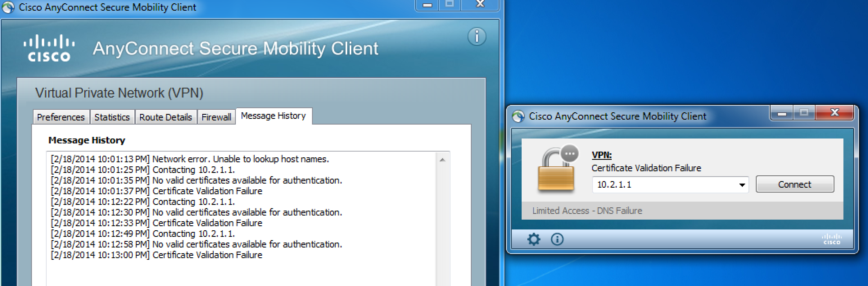868x286 pixels.
Task: Click 'Certificate Validation Failure' status in small window
Action: (646, 168)
